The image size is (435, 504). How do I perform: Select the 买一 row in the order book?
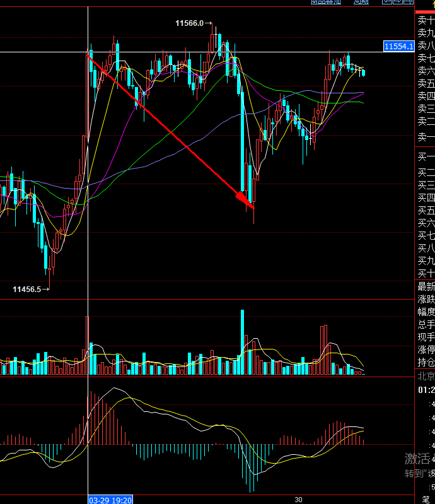pyautogui.click(x=426, y=157)
